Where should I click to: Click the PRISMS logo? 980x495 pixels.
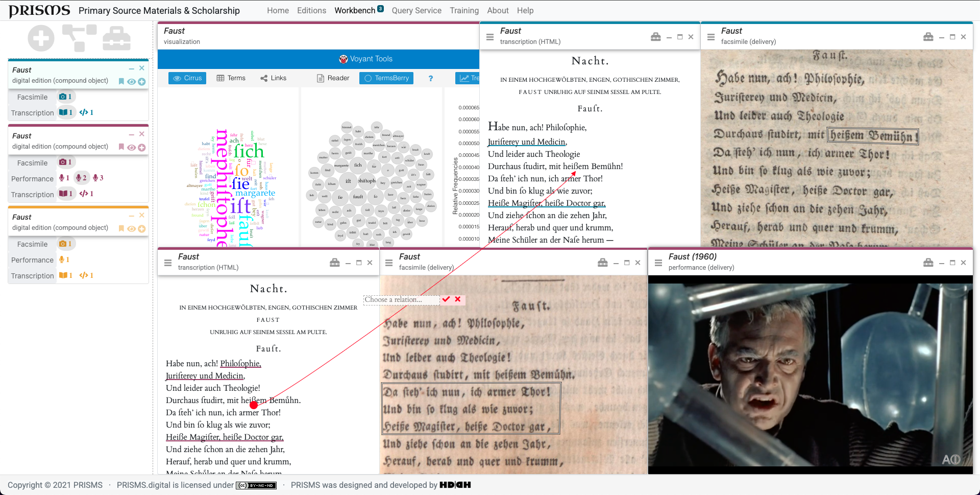point(40,11)
